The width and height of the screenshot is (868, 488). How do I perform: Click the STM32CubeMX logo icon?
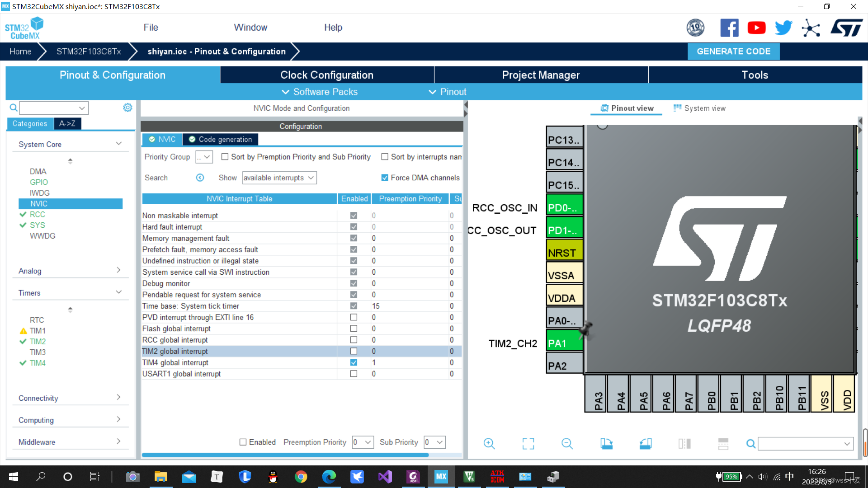[24, 28]
